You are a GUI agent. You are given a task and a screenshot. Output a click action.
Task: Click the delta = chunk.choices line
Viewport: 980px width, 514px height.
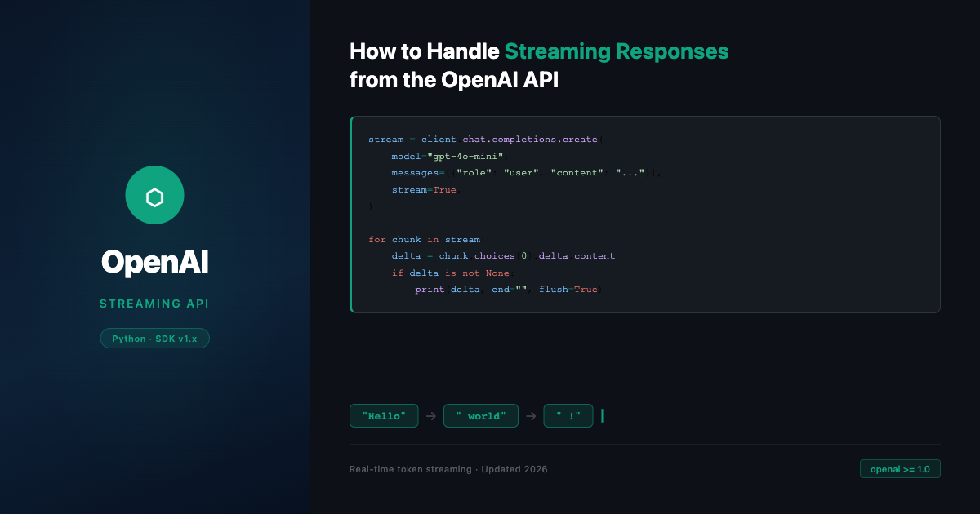pos(504,256)
